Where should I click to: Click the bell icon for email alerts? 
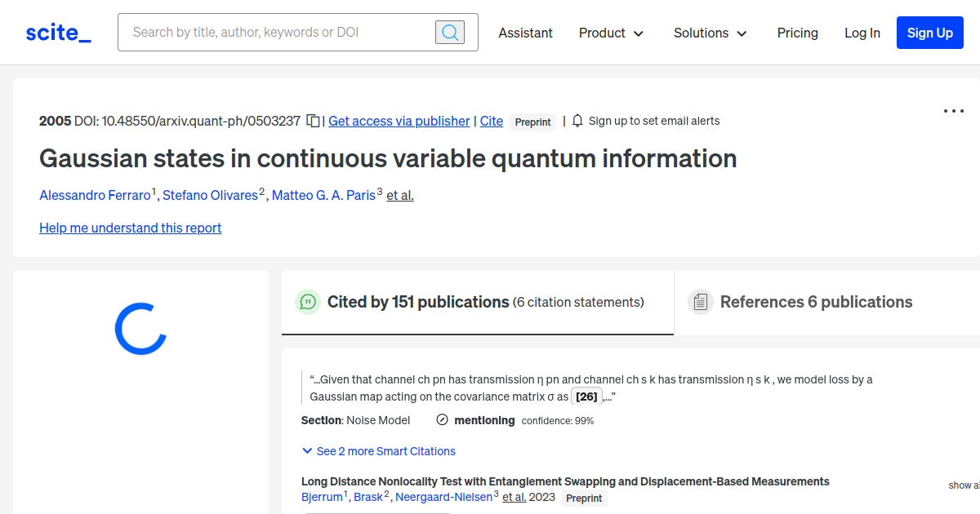(x=577, y=120)
